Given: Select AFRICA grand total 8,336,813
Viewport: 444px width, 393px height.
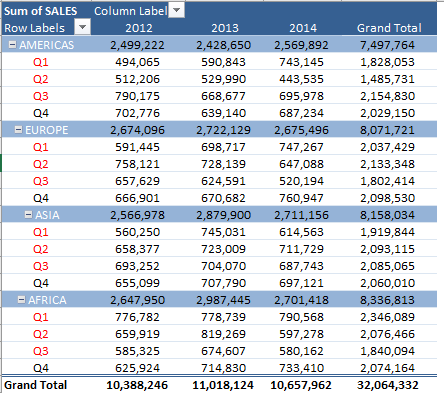Looking at the screenshot, I should tap(387, 300).
